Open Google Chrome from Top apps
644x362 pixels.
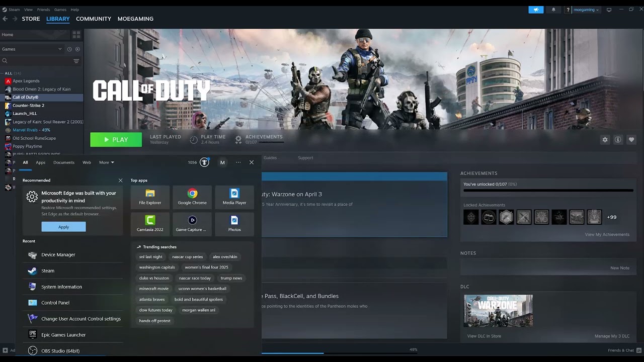pos(192,197)
